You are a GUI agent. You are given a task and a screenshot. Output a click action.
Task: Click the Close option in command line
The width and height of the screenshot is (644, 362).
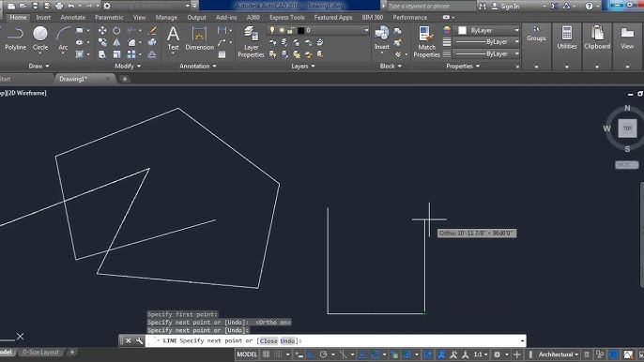268,341
